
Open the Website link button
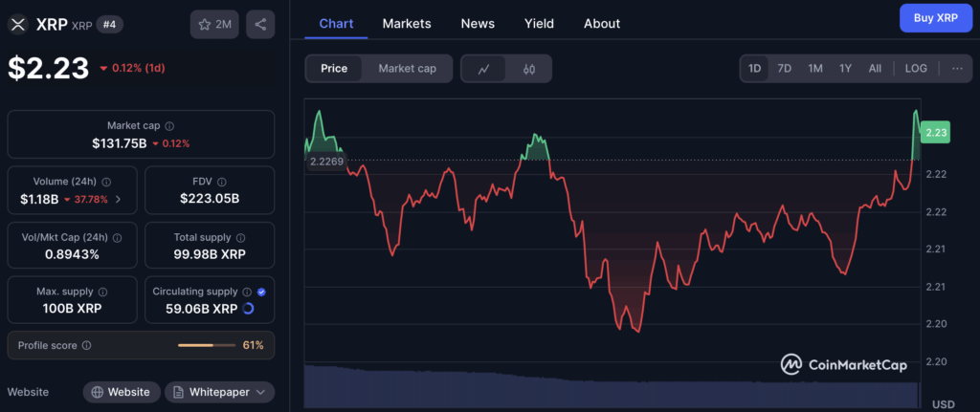(x=122, y=392)
